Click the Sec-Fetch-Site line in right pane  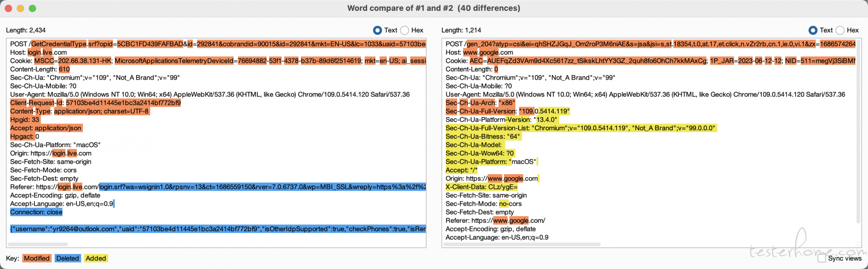tap(486, 195)
